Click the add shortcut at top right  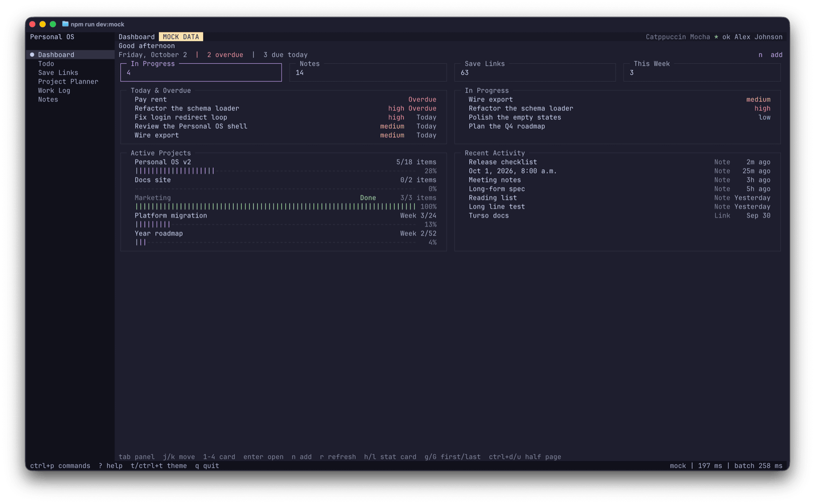pyautogui.click(x=776, y=54)
